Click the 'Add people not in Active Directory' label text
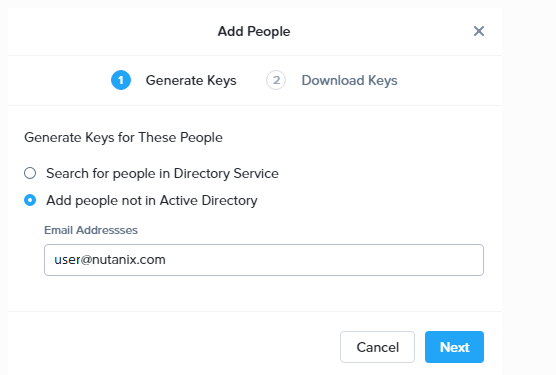The image size is (556, 375). [x=152, y=201]
